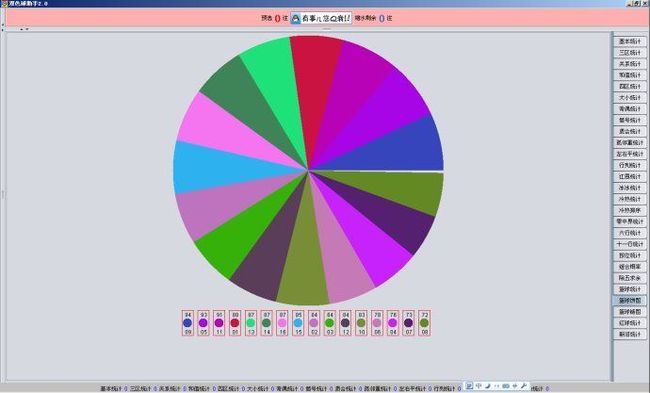
Task: Click the royal blue legend dot numbered 09
Action: 187,323
